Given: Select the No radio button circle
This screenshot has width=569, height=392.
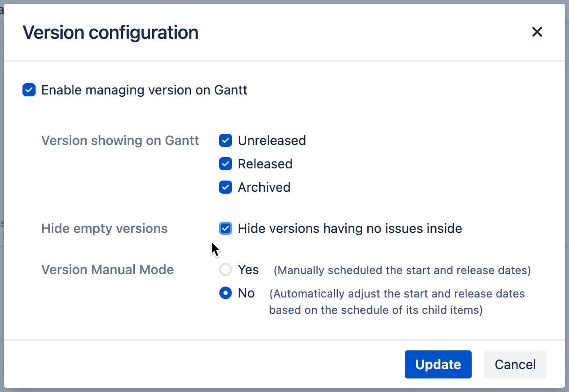Looking at the screenshot, I should pos(226,293).
